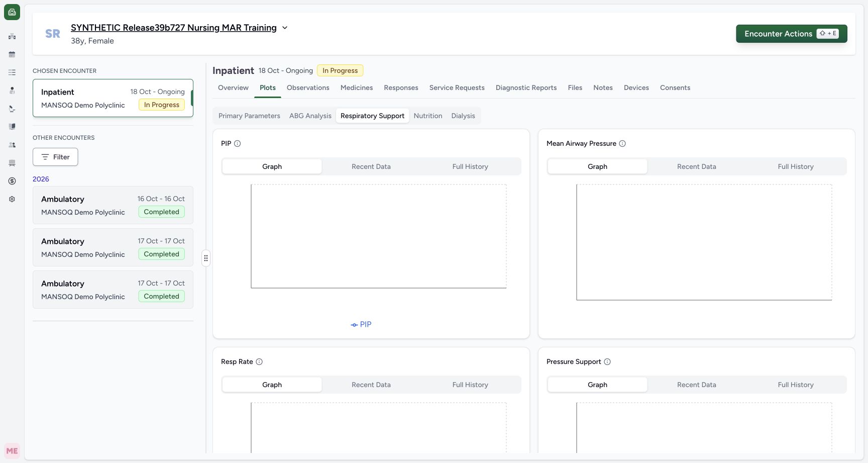Open patient name link SYNTHETIC Release39b727
The image size is (868, 463).
click(x=174, y=28)
